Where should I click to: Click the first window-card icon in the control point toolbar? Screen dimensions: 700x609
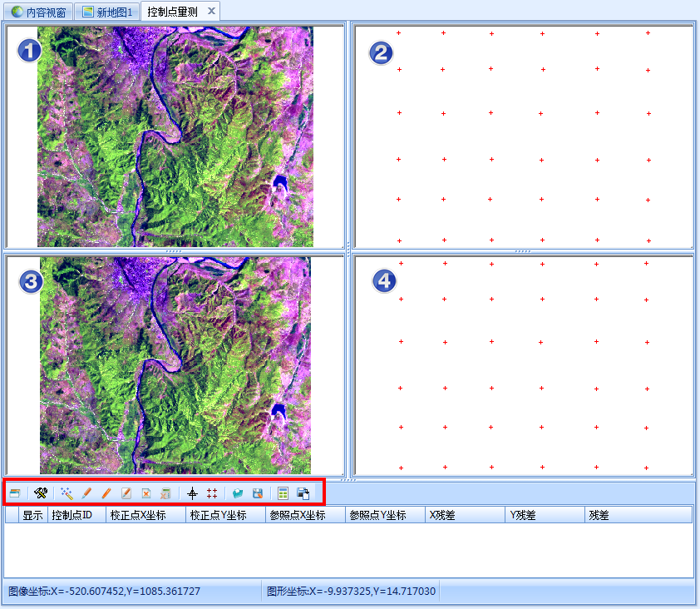pyautogui.click(x=15, y=493)
